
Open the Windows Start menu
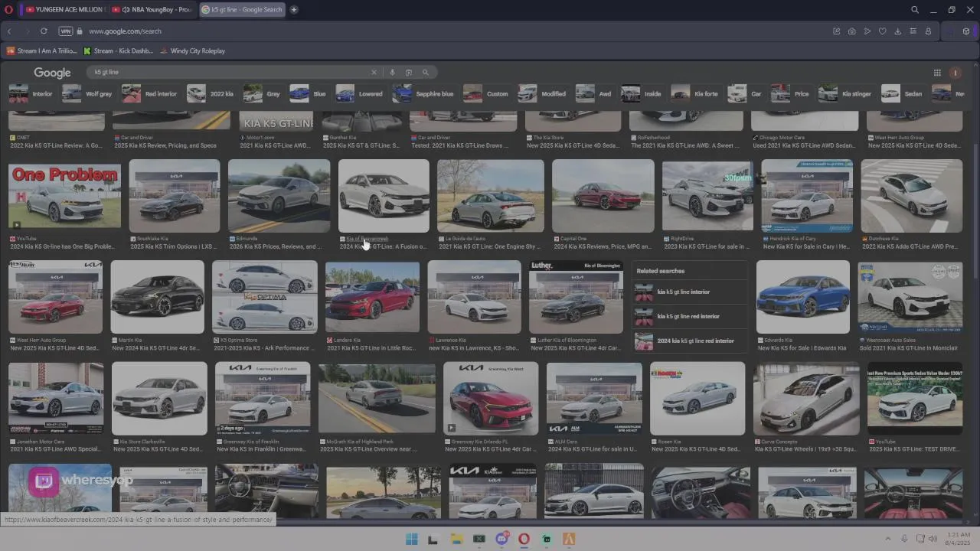411,539
